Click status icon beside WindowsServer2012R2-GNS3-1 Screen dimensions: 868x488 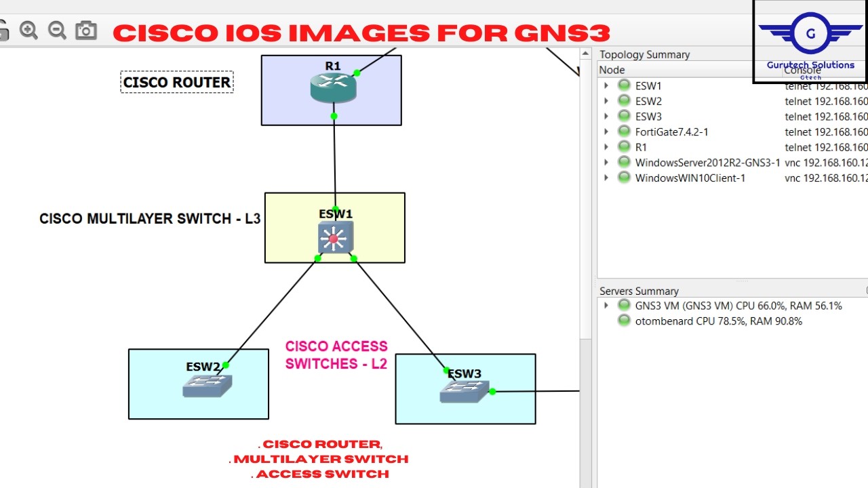[x=624, y=162]
